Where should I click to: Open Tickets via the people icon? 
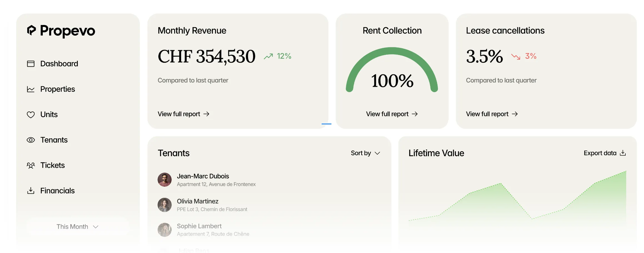coord(31,165)
